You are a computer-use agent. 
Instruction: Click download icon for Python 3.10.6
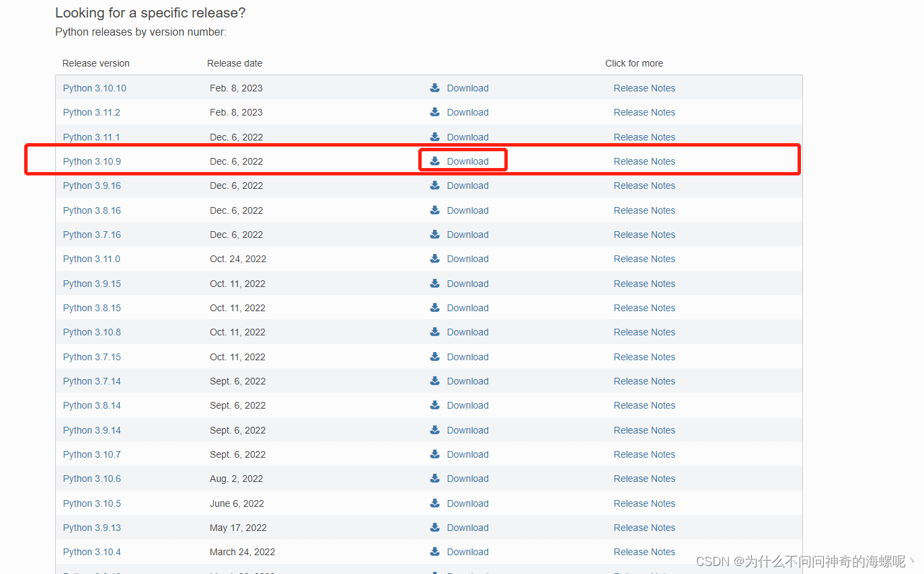[435, 478]
